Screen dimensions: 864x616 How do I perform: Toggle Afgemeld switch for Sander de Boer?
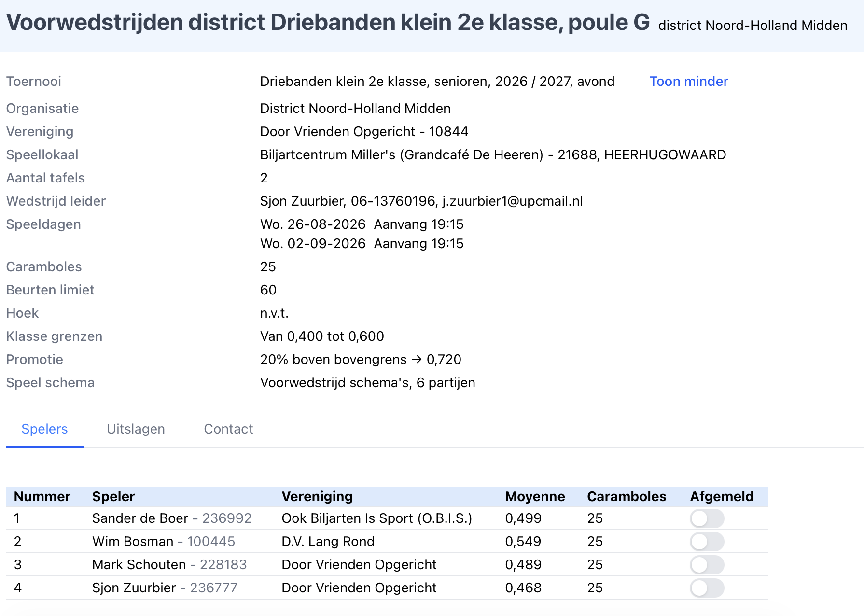pos(707,518)
